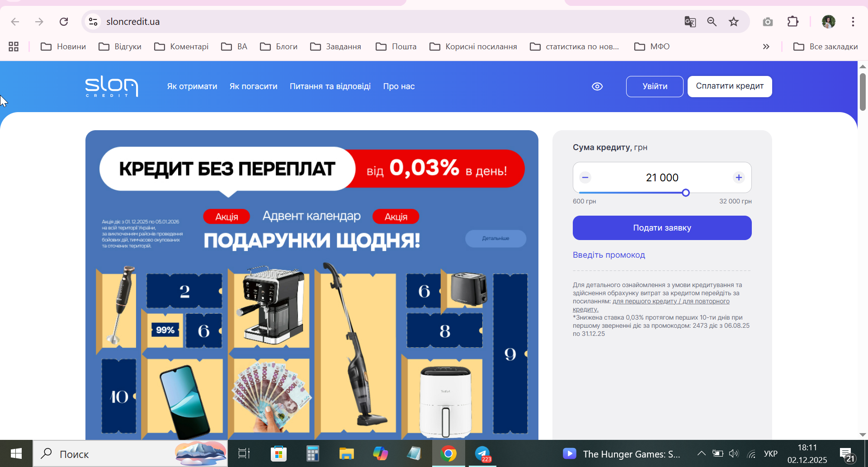Go to Як погасити menu item
Viewport: 868px width, 467px height.
254,86
